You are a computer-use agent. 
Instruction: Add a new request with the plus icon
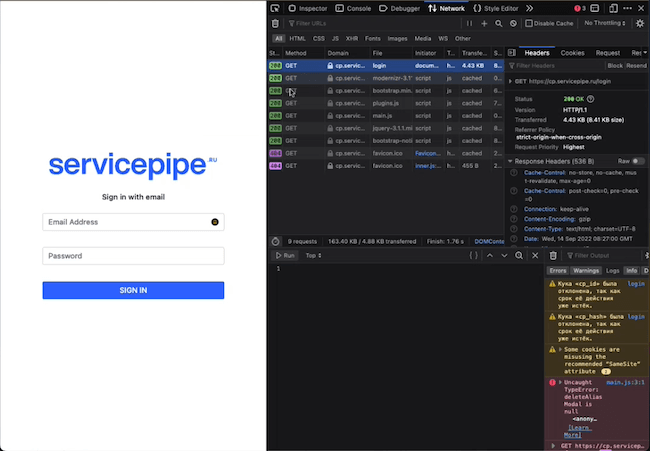pos(484,24)
